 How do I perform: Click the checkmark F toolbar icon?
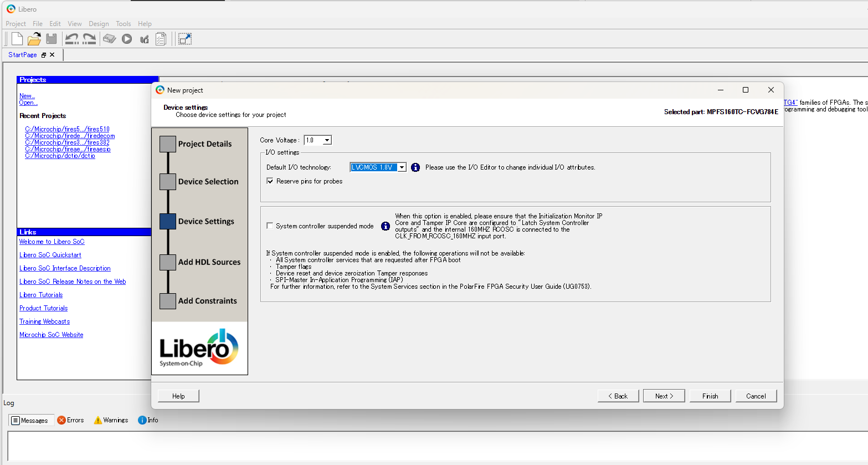tap(144, 39)
